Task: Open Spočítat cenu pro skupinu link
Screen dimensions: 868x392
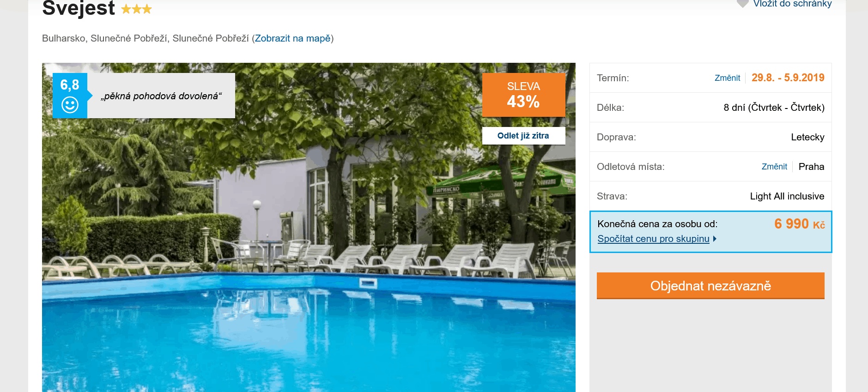Action: (653, 239)
